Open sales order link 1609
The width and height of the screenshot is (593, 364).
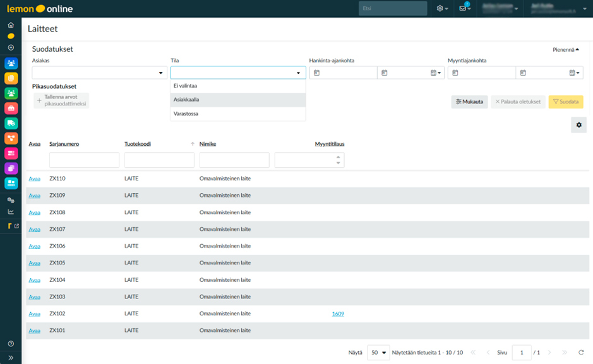(x=338, y=314)
